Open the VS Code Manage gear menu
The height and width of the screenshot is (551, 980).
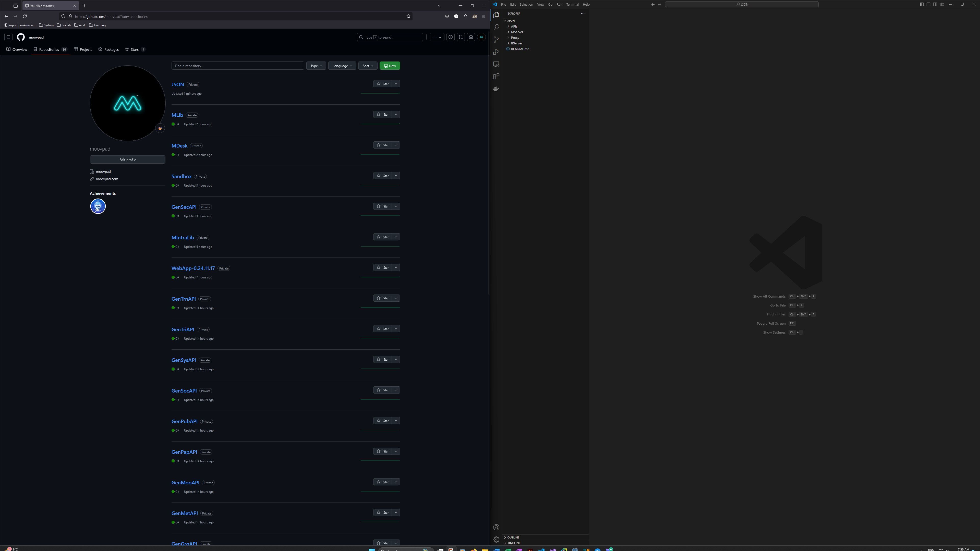pos(496,540)
